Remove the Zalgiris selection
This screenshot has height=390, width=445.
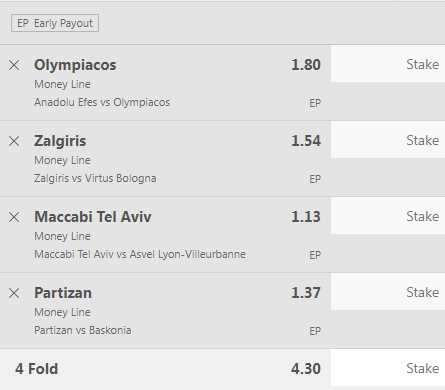point(14,141)
